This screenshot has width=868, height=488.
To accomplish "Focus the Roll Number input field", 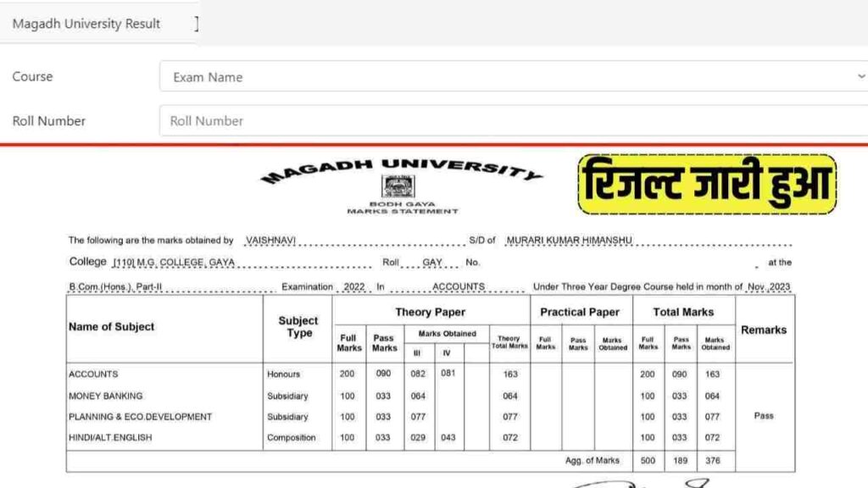I will [509, 121].
